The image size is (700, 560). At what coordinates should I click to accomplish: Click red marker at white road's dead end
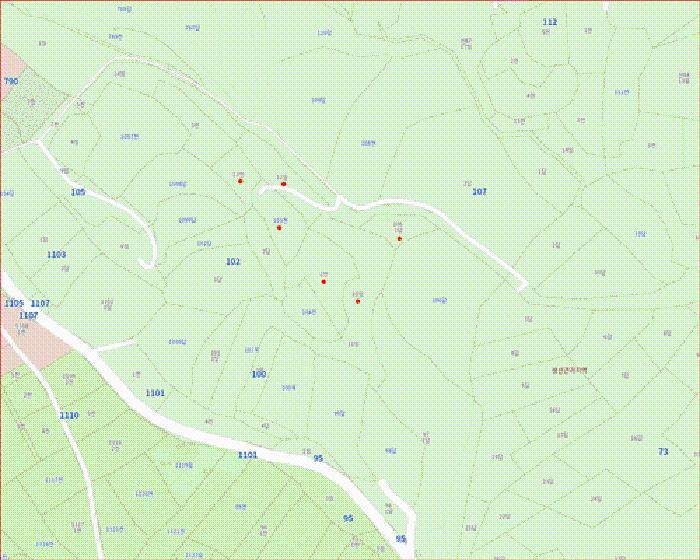[x=283, y=184]
